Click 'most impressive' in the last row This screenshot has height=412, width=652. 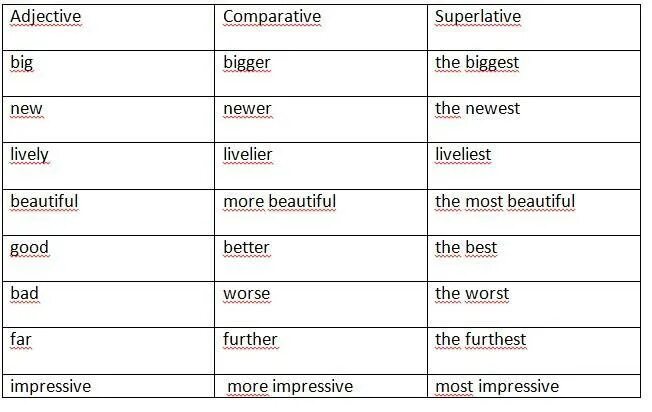[497, 386]
